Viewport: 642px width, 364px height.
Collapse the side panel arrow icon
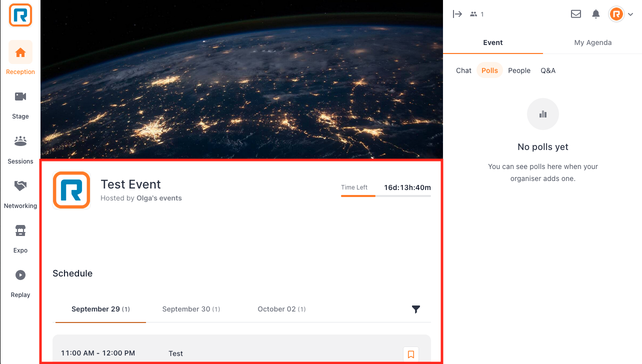(x=457, y=14)
